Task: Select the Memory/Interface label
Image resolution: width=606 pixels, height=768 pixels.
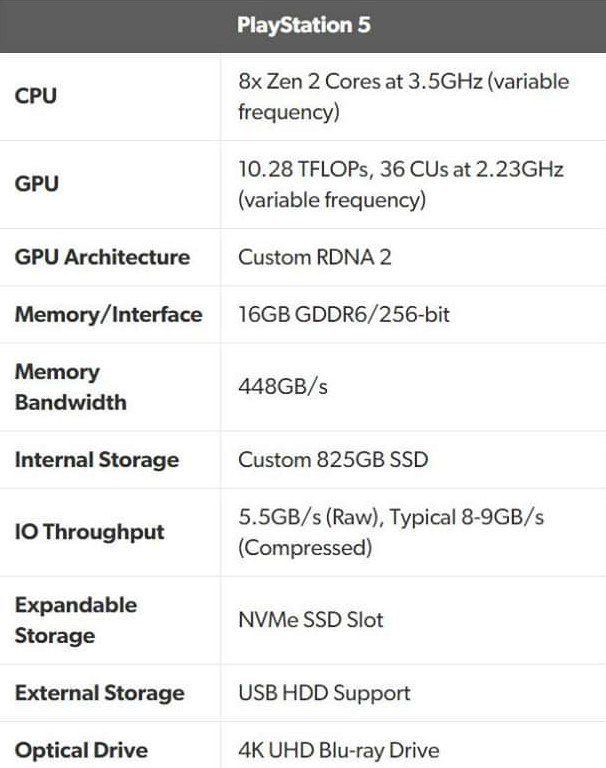Action: pos(108,315)
